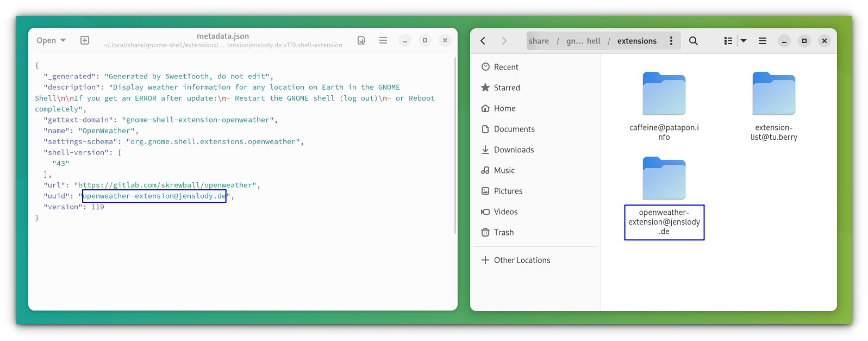Click the "version": 119 line in editor
This screenshot has width=868, height=341.
(x=73, y=207)
